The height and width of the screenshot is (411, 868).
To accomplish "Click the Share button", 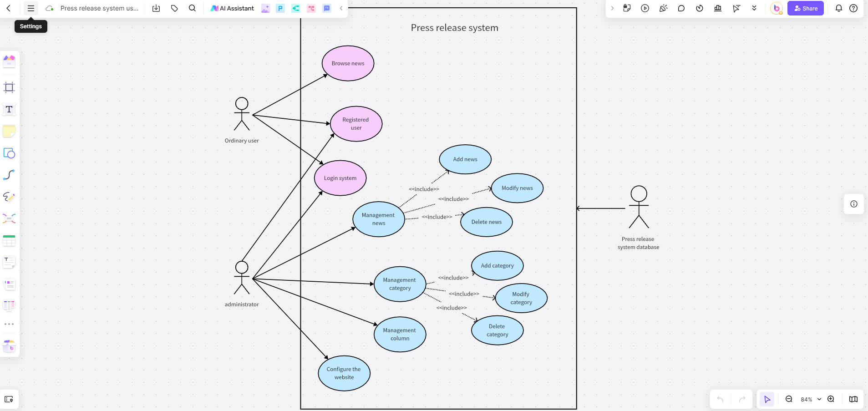I will (806, 8).
